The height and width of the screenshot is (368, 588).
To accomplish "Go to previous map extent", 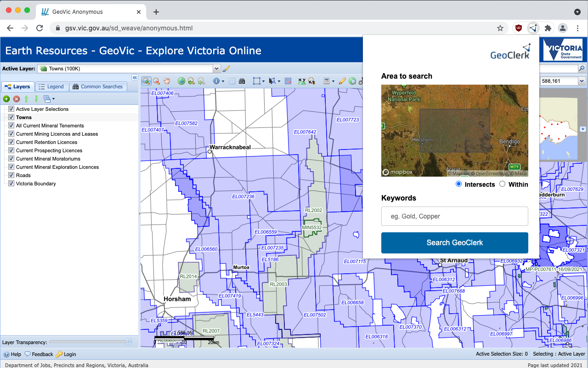I will (191, 81).
